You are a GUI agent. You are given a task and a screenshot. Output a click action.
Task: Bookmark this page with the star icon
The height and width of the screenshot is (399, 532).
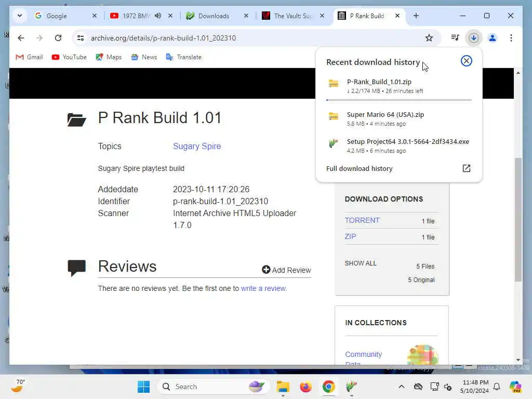coord(429,38)
